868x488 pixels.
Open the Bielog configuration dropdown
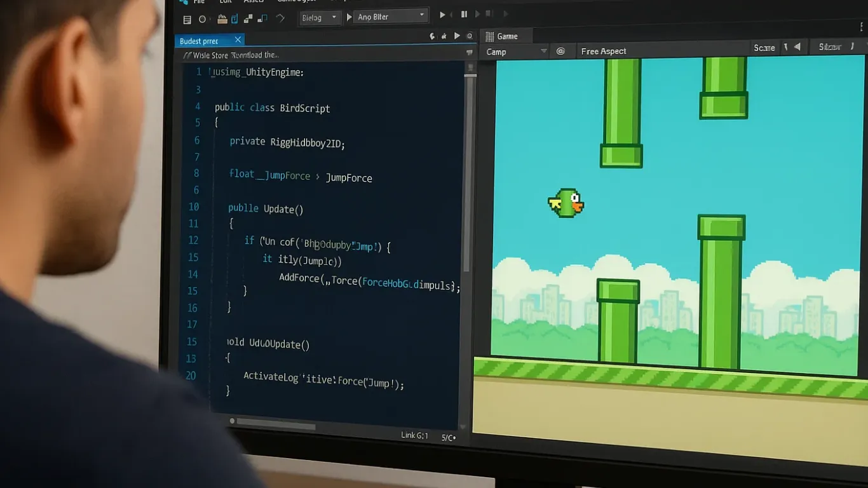click(x=320, y=18)
